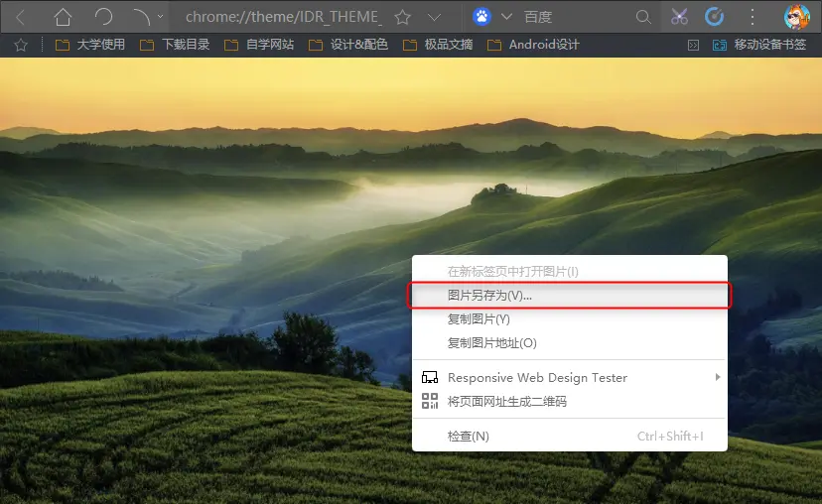The image size is (822, 504).
Task: Reload the page with refresh icon
Action: [x=103, y=17]
